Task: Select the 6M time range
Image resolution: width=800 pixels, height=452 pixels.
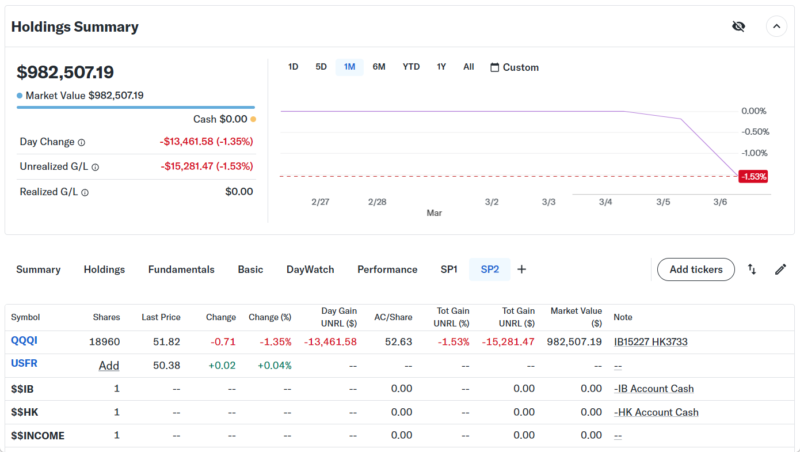Action: pos(379,67)
